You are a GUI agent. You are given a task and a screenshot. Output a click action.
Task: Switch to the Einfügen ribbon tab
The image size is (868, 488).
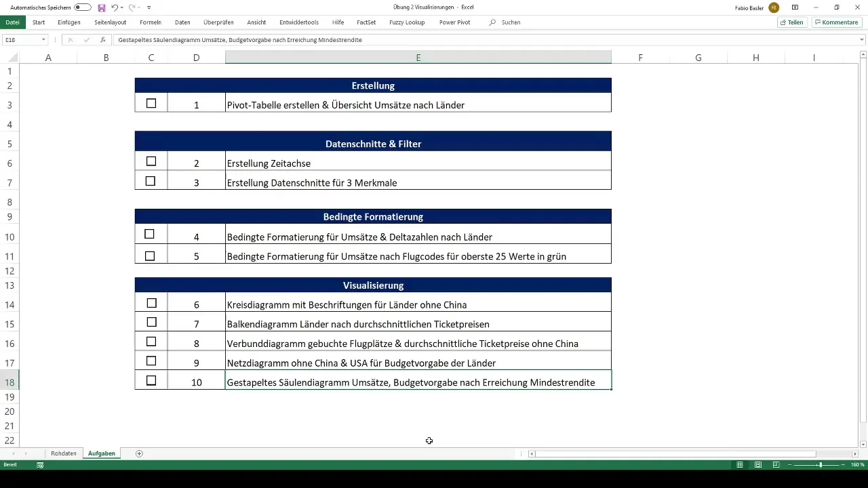(69, 22)
